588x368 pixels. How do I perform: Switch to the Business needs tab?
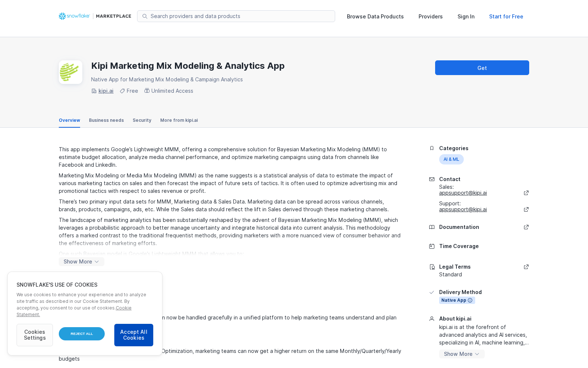106,120
